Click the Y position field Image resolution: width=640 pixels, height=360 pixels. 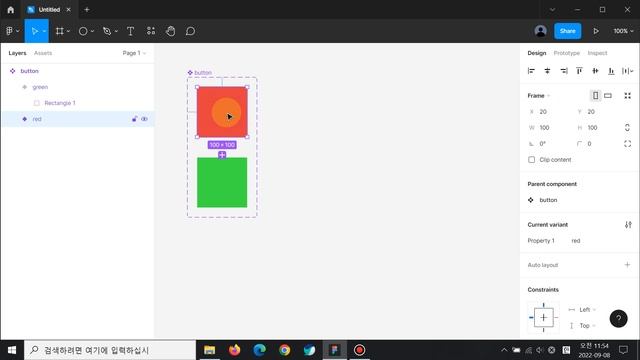pyautogui.click(x=597, y=112)
